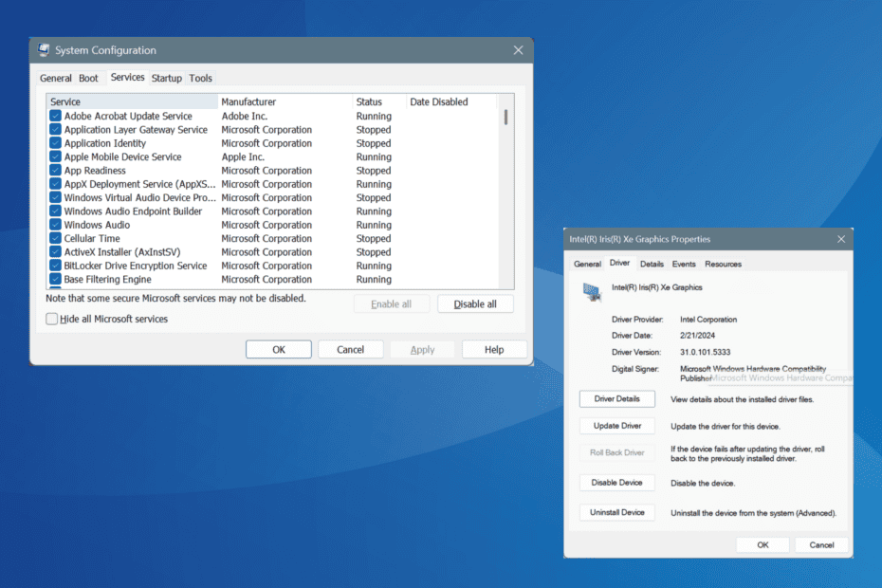Viewport: 882px width, 588px height.
Task: Click the services list vertical scrollbar thumb
Action: coord(505,117)
